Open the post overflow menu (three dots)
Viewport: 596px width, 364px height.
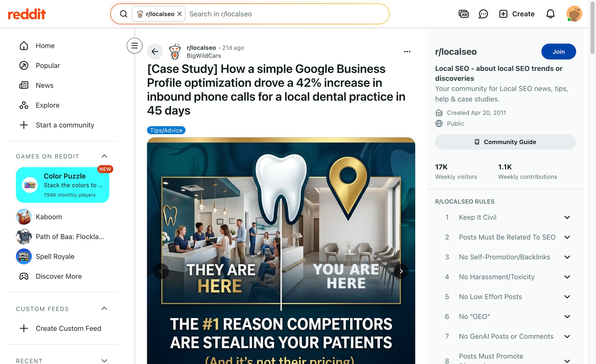[407, 51]
